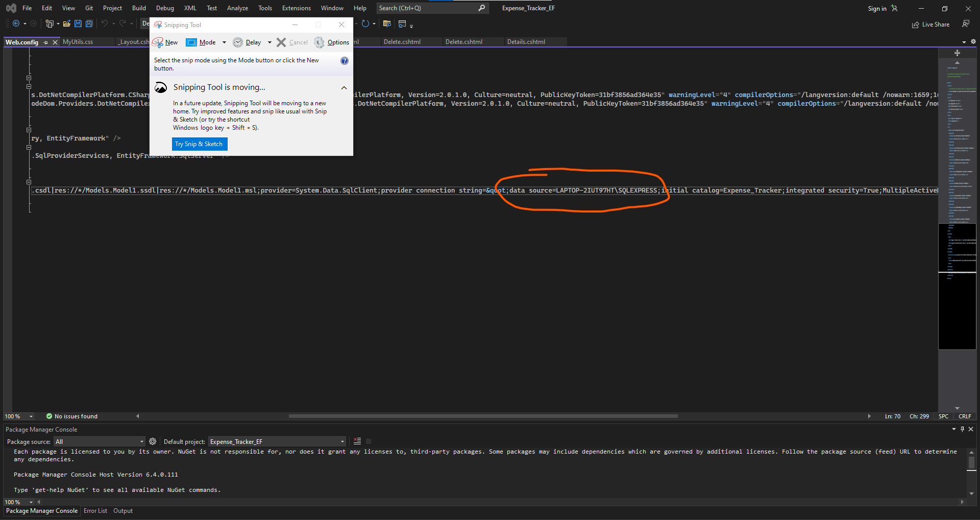Start a new snip in Snipping Tool
This screenshot has width=980, height=520.
pos(165,42)
